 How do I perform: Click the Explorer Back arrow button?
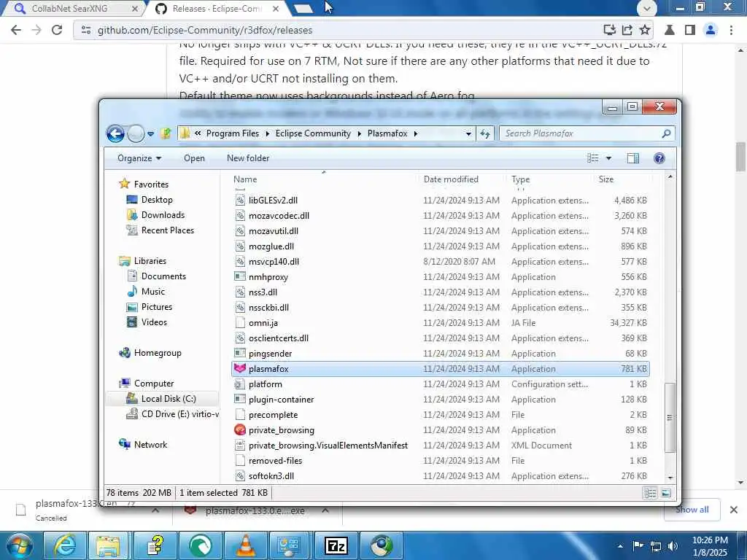(115, 134)
